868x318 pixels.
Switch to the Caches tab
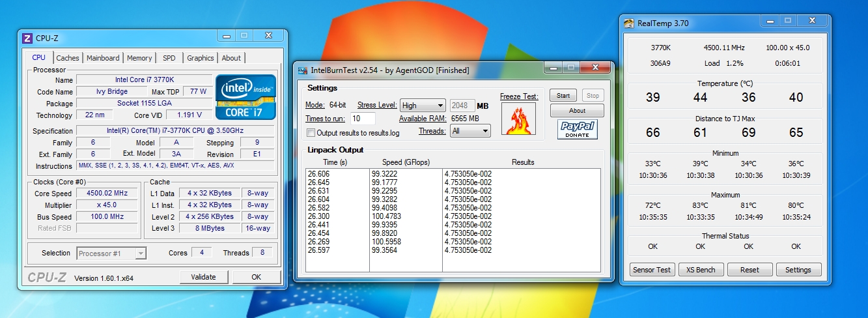68,58
